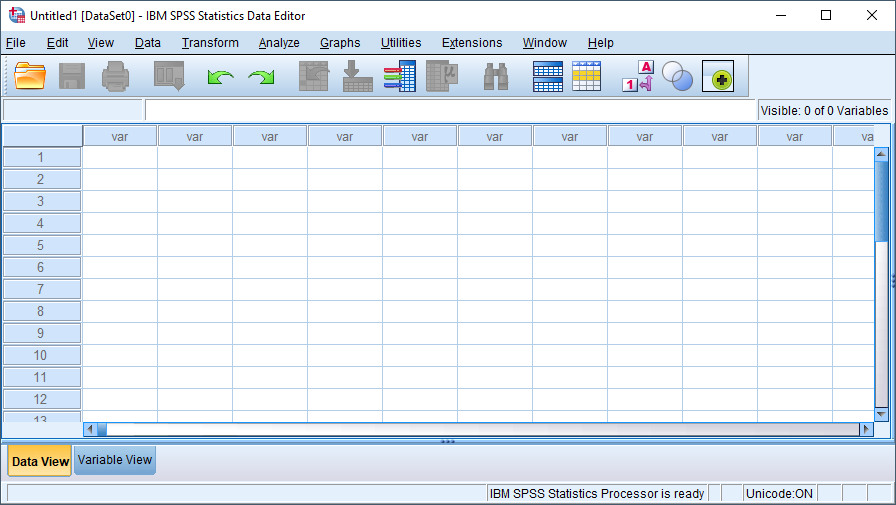896x505 pixels.
Task: Select row header 9
Action: pos(42,333)
